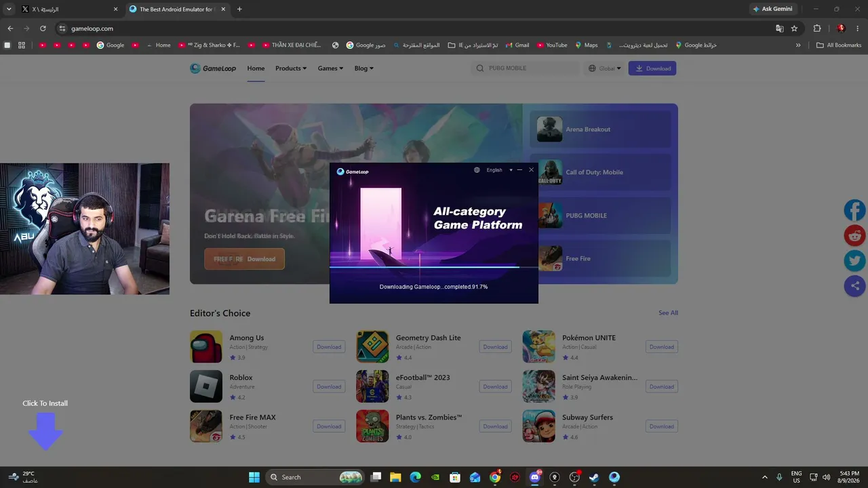Open the Roblox game icon
This screenshot has width=868, height=488.
tap(206, 386)
